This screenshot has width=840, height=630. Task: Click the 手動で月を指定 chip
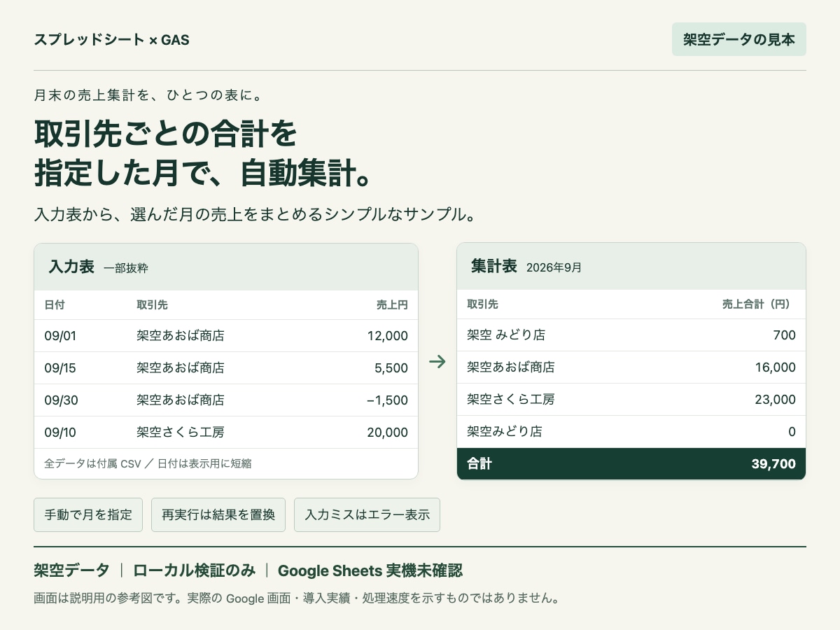tap(88, 515)
